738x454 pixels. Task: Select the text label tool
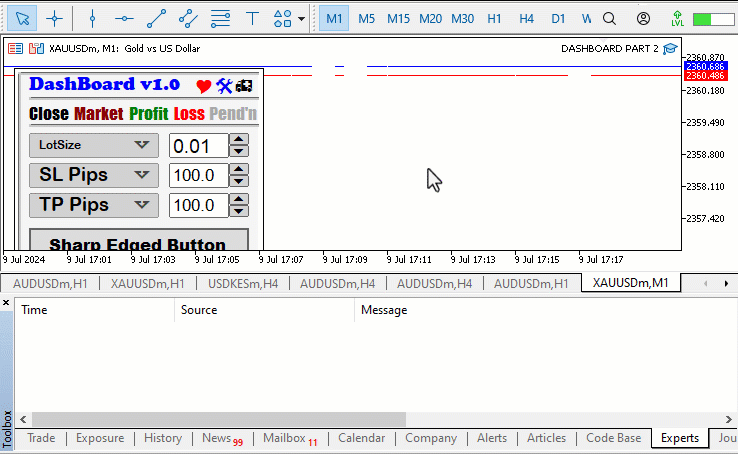pos(252,19)
